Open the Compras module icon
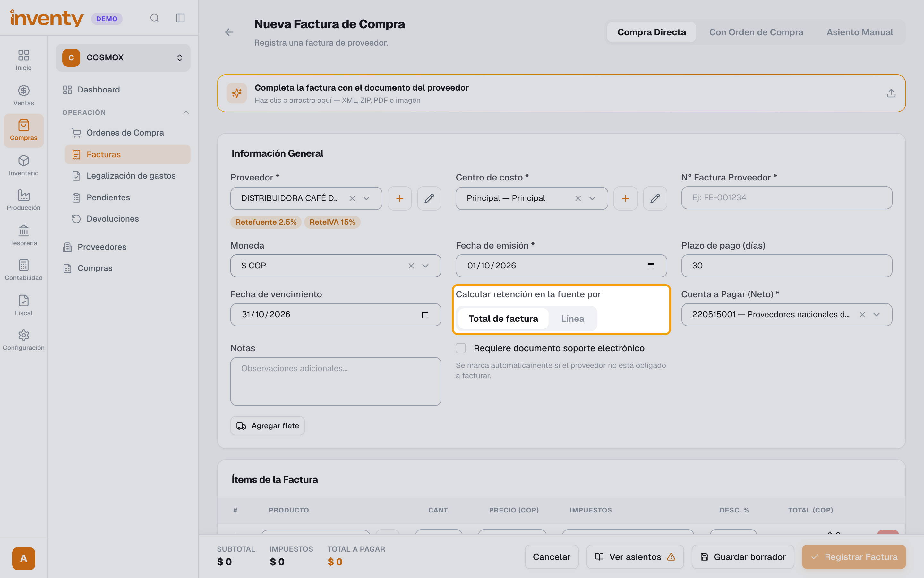This screenshot has height=578, width=924. coord(24,130)
